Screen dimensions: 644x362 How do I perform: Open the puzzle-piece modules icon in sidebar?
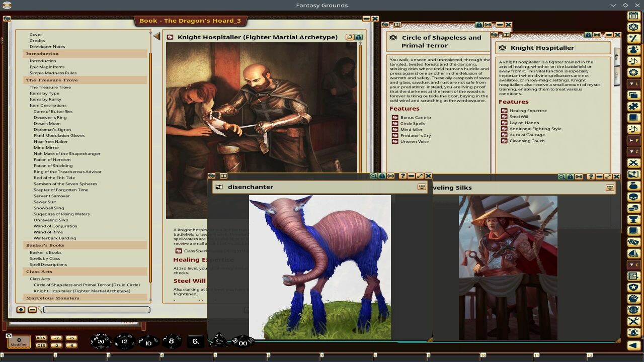pos(635,107)
